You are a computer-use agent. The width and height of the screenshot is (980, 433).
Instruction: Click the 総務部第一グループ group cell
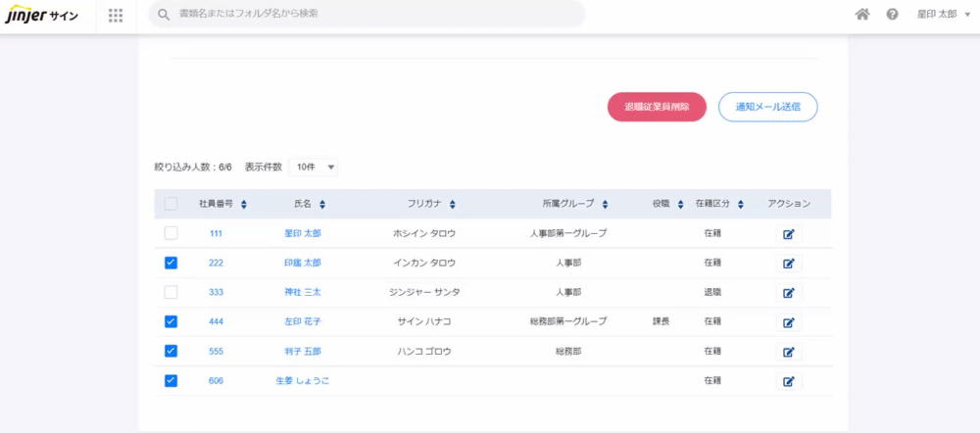click(x=568, y=321)
